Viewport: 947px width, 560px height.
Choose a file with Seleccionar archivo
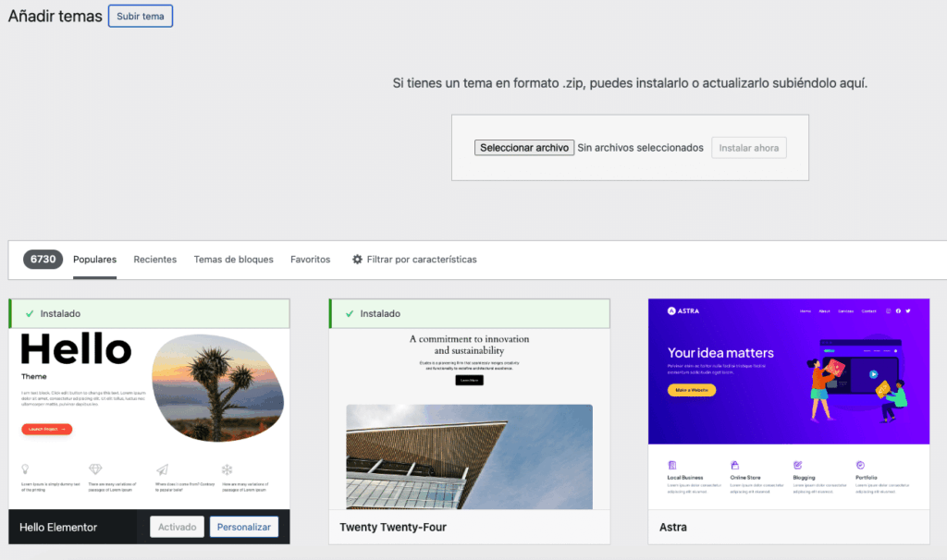(524, 148)
